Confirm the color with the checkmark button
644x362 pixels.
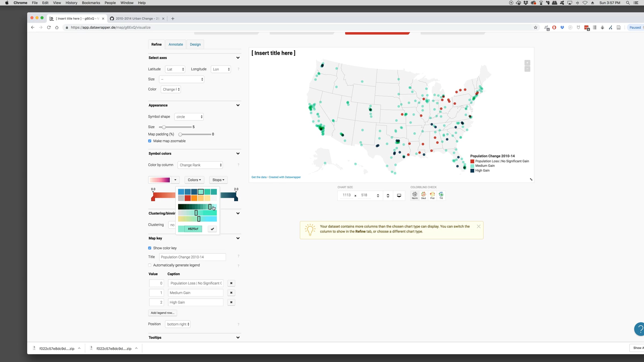tap(212, 229)
